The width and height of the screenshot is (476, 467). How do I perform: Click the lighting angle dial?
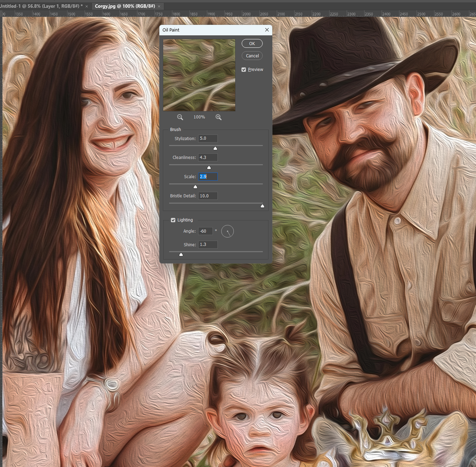pyautogui.click(x=227, y=231)
